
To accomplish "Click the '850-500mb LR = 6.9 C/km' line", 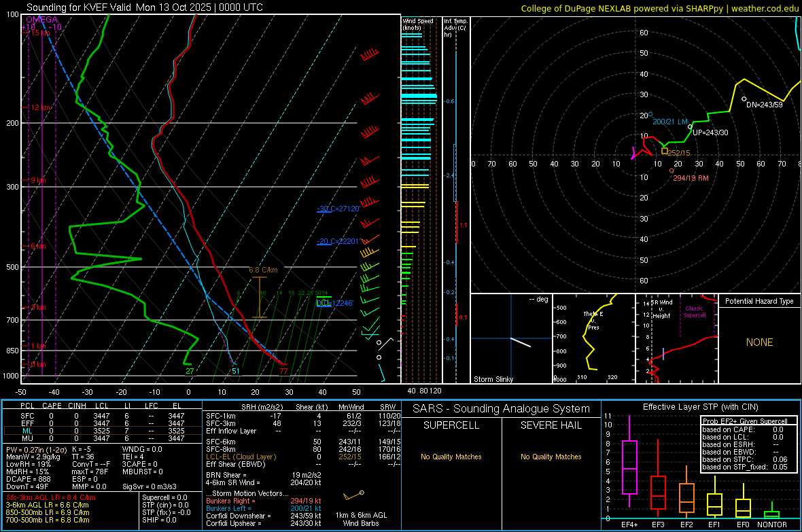I will point(48,512).
